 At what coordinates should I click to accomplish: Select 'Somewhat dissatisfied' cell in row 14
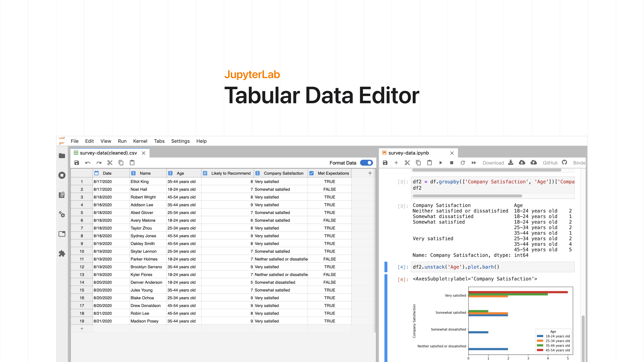click(x=281, y=282)
